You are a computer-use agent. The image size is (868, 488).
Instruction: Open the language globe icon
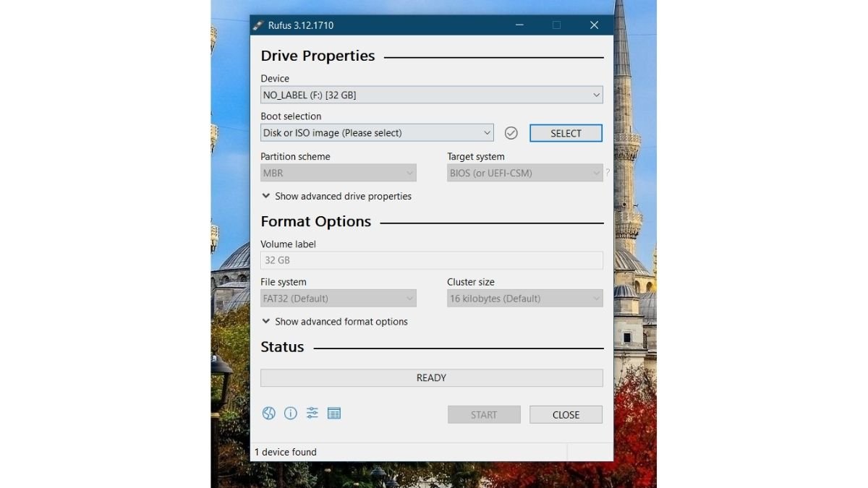[x=268, y=414]
